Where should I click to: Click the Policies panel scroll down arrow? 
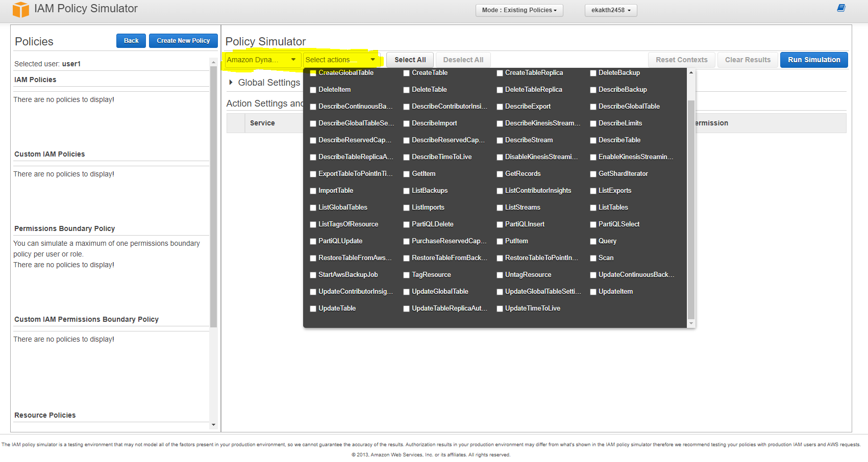coord(213,425)
